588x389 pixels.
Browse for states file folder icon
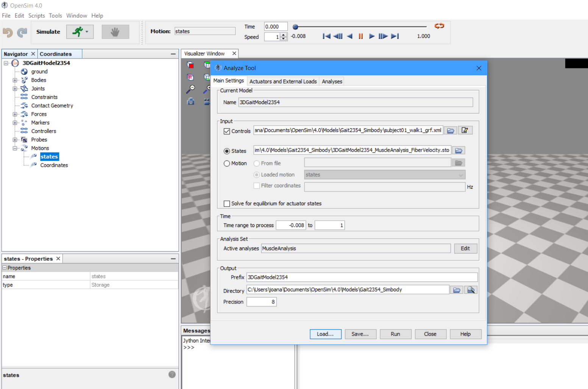pos(459,151)
